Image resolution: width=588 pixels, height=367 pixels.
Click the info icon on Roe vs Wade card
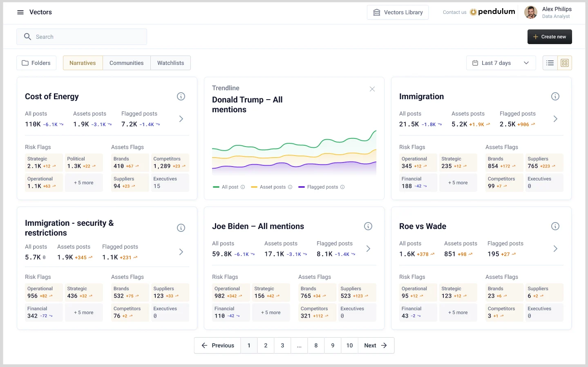555,226
